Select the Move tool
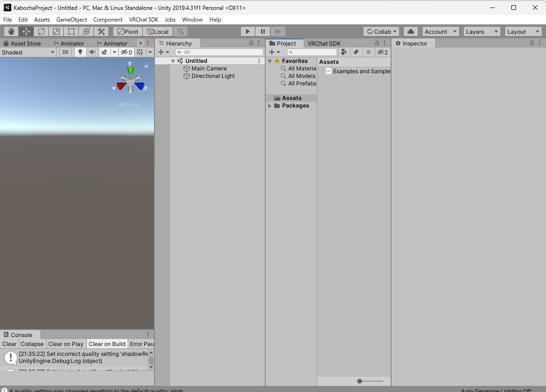This screenshot has width=546, height=392. [26, 31]
